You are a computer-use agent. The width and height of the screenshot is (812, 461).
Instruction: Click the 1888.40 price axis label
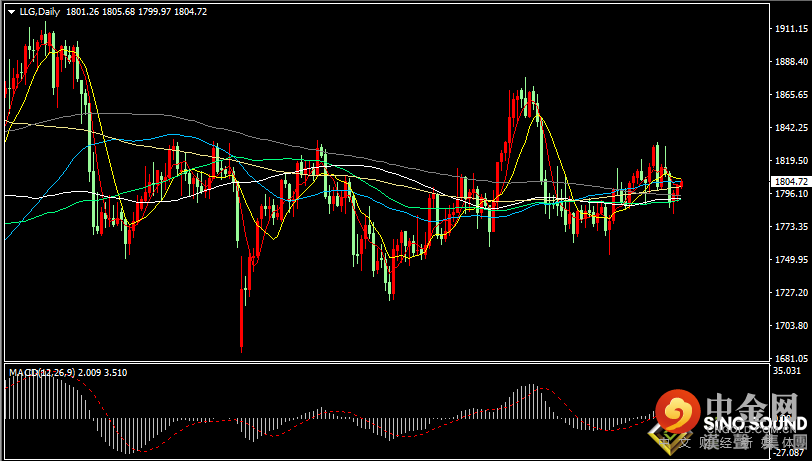coord(791,62)
